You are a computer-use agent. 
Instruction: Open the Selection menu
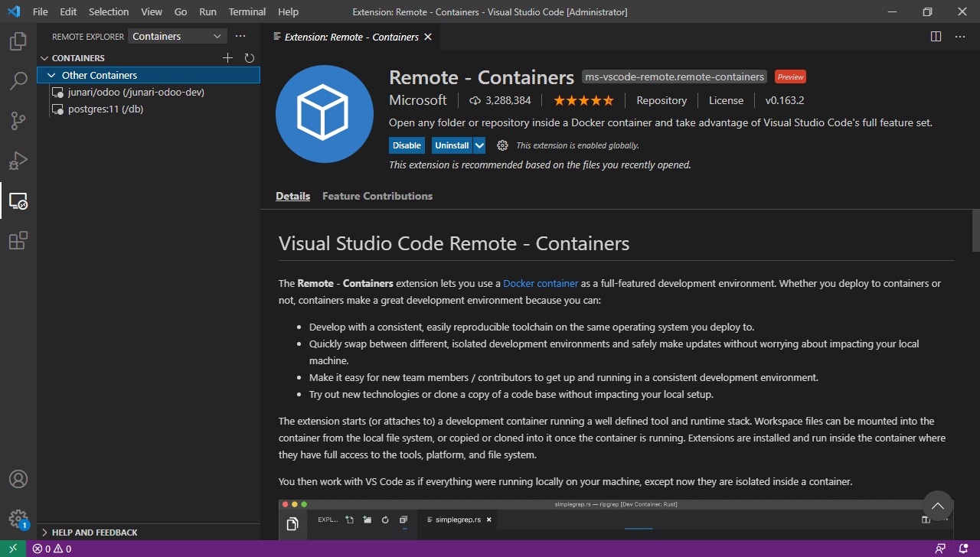point(109,11)
